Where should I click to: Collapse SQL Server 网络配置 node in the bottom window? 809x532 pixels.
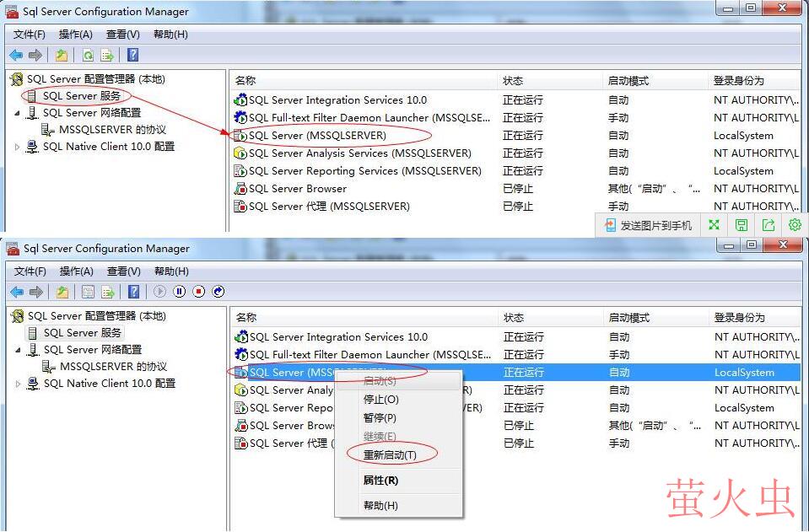coord(18,350)
